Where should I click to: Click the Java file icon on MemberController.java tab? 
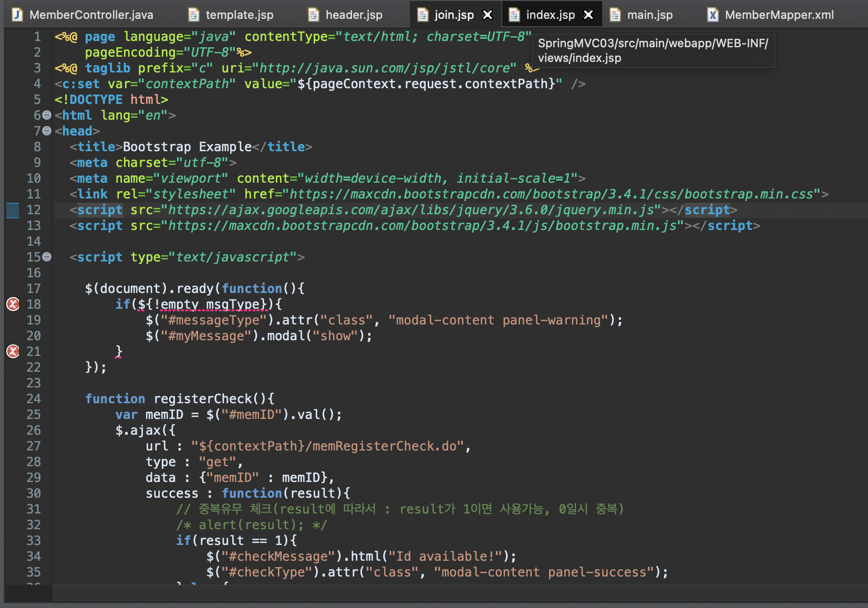[17, 15]
